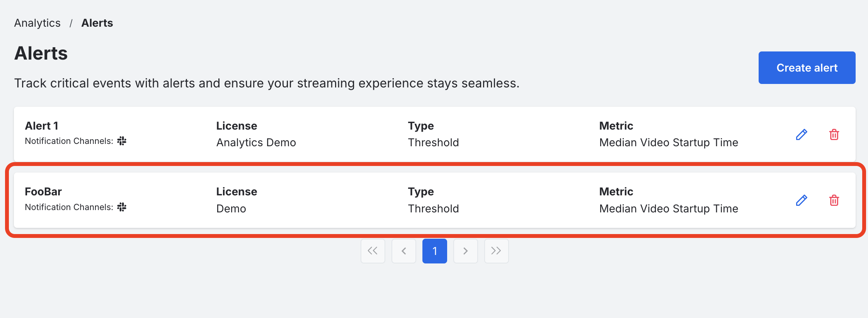Delete Alert 1 using trash icon
This screenshot has width=868, height=318.
click(834, 135)
